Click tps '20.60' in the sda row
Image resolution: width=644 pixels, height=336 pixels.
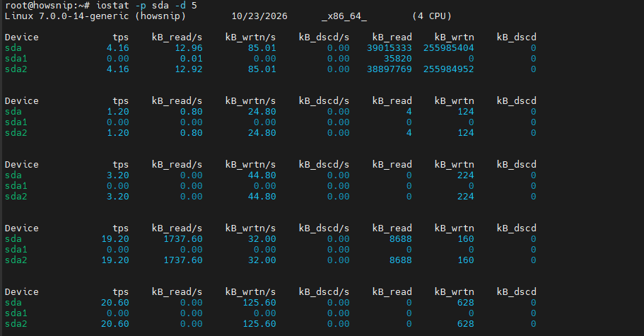[x=115, y=303]
